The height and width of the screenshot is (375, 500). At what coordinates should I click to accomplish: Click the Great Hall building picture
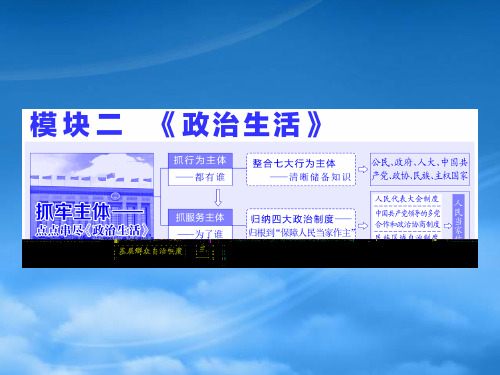(92, 196)
